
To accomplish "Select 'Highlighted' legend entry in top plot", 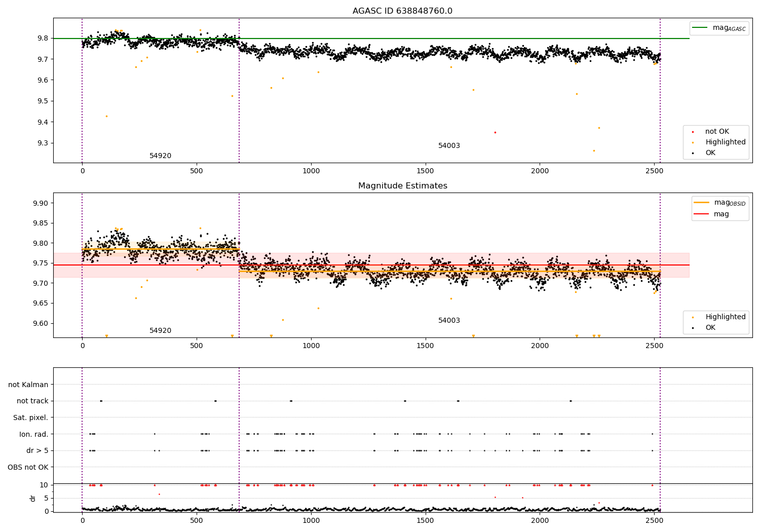I will [x=726, y=142].
